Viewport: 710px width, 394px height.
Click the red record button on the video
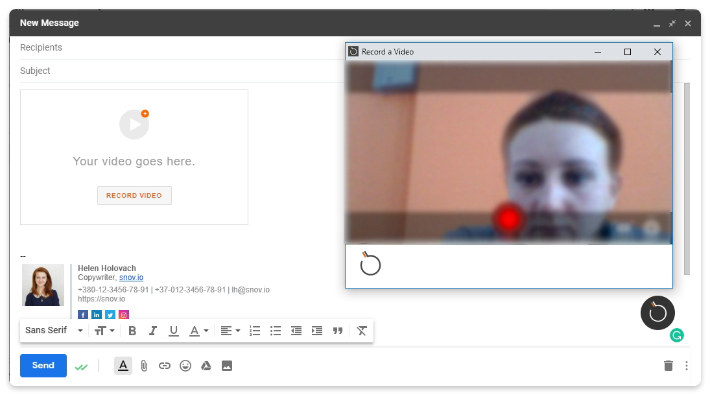(509, 219)
